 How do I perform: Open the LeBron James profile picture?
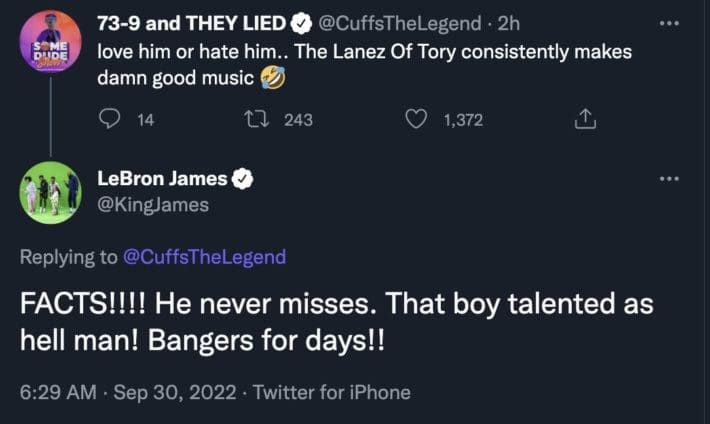click(50, 192)
